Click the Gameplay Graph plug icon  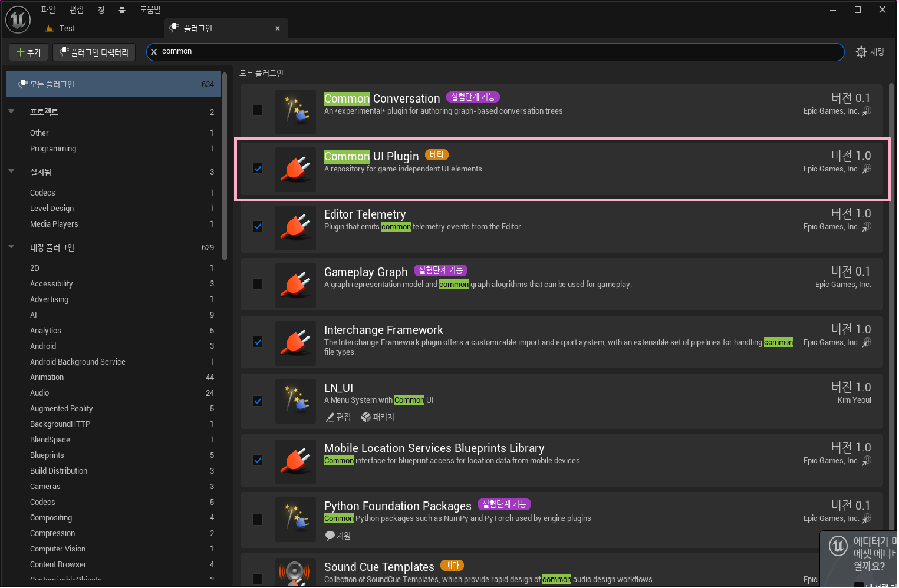(295, 285)
